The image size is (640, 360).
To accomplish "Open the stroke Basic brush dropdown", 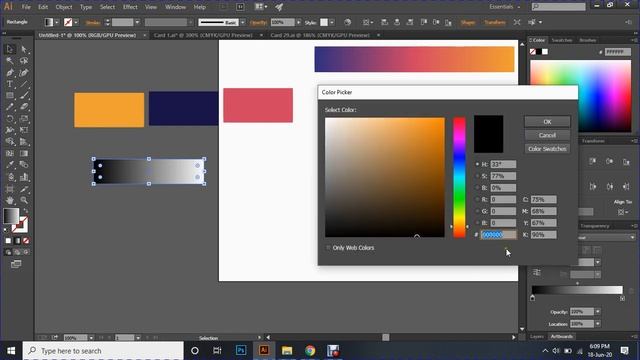I will [x=243, y=22].
